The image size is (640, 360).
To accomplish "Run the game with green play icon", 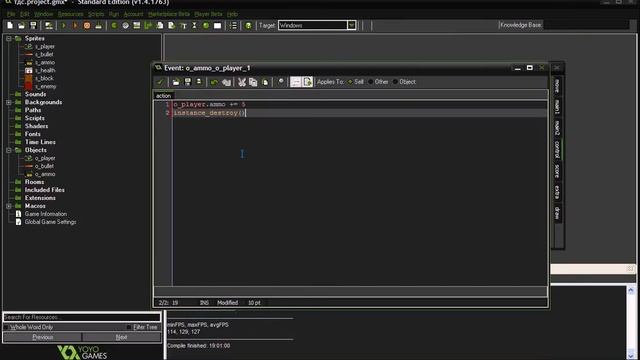I will coord(63,25).
